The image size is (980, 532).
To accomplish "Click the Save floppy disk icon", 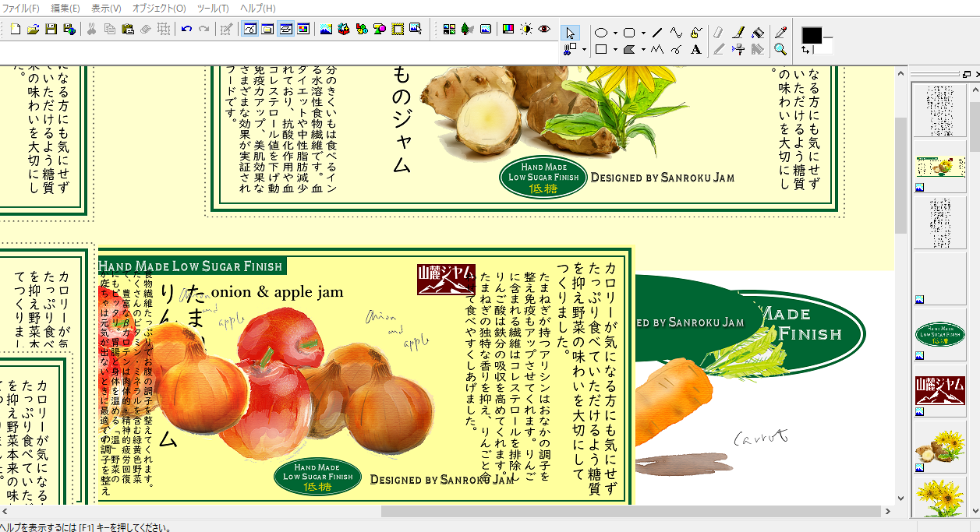I will click(x=51, y=30).
